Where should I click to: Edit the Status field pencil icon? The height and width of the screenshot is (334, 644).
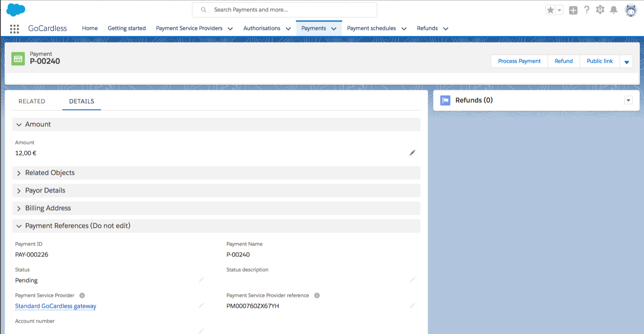[x=201, y=280]
